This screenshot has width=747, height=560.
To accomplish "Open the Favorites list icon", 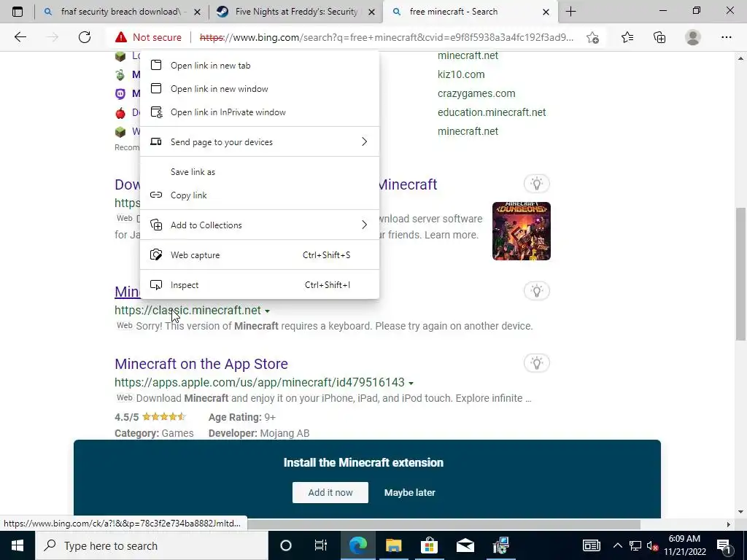I will tap(627, 37).
